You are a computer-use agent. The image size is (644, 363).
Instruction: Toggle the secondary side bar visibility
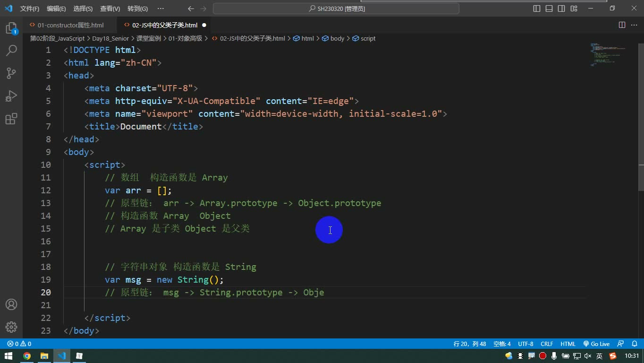(561, 9)
